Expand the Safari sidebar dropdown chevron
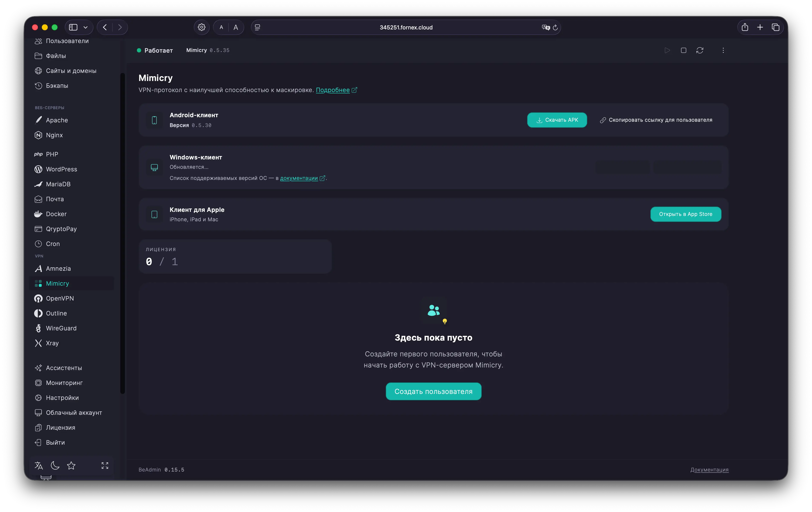 86,27
